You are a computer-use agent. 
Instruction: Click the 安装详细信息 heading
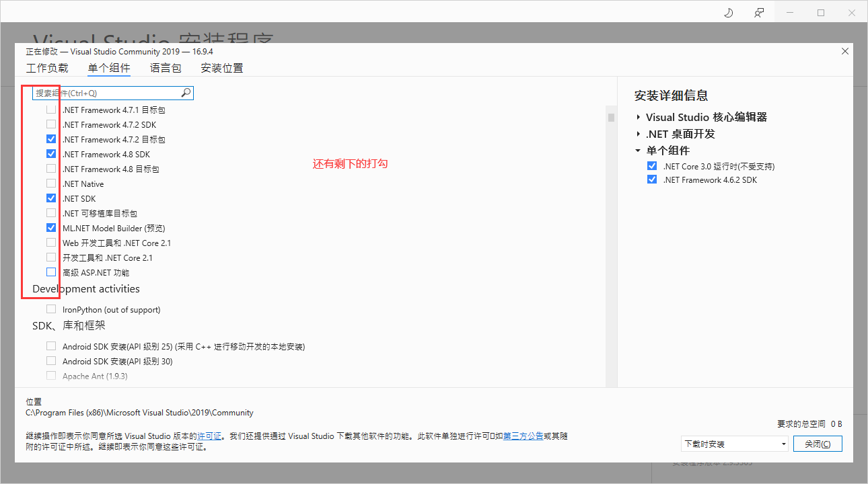671,95
